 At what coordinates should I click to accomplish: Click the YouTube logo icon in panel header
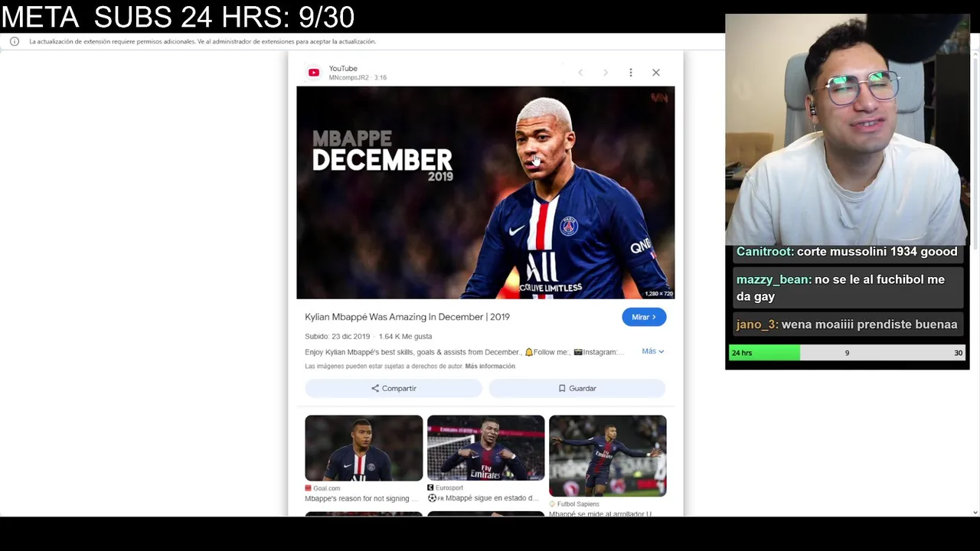click(314, 73)
